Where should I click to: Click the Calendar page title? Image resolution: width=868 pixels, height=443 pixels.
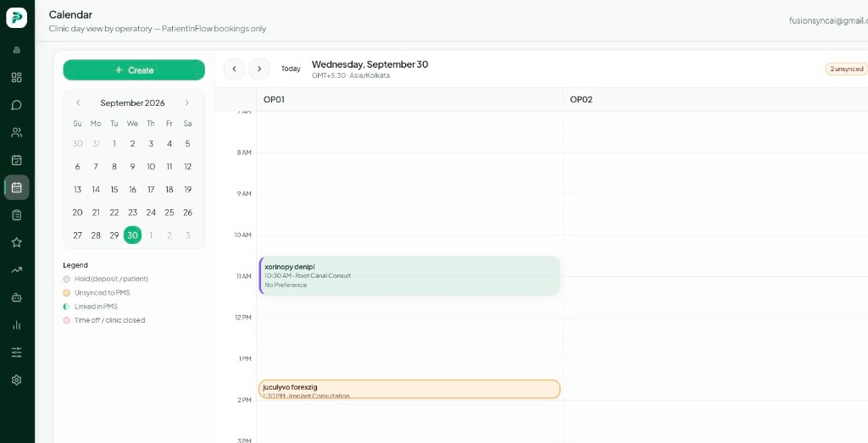click(x=70, y=15)
